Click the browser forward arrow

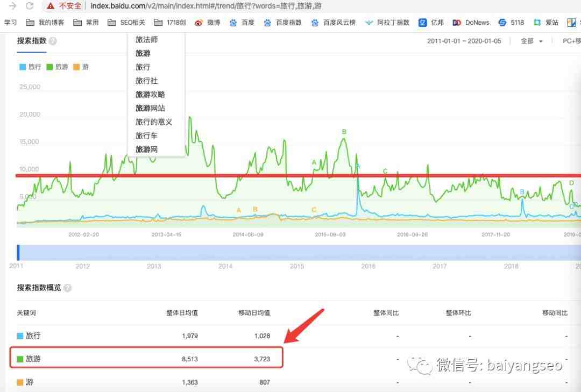point(12,6)
